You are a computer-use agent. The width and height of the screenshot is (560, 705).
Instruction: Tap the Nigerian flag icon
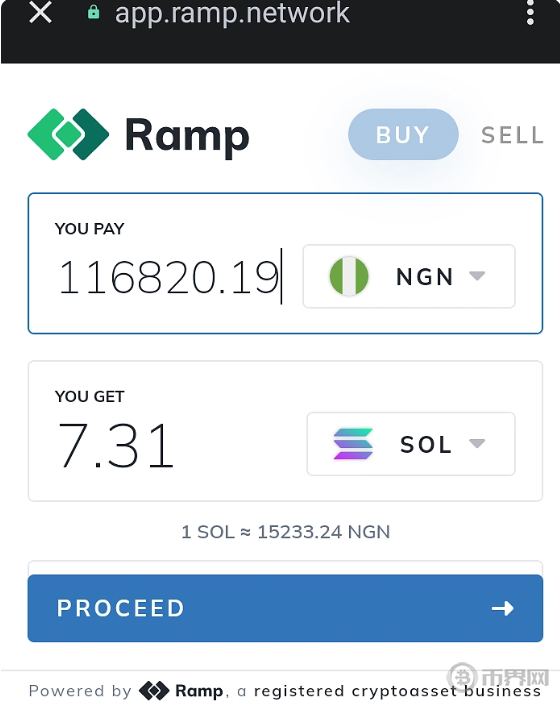(349, 276)
